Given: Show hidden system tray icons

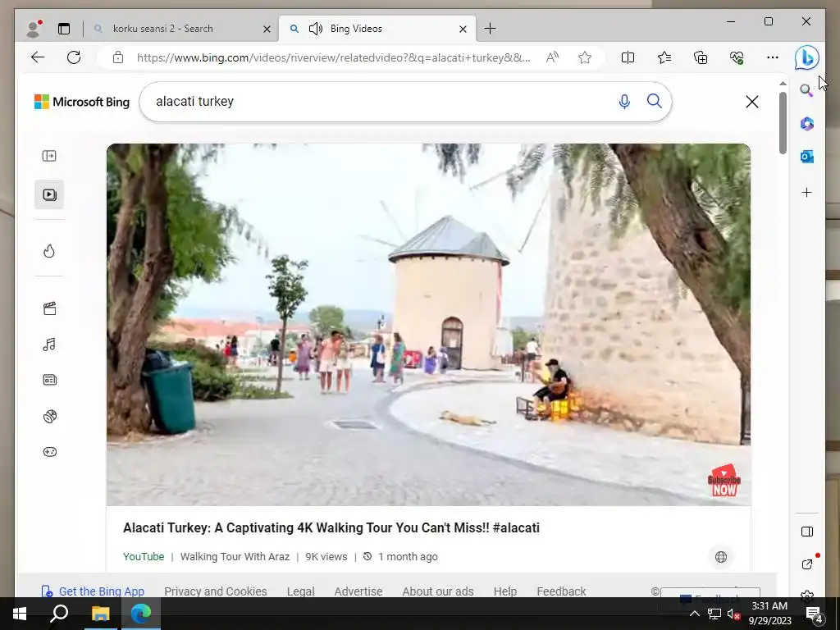Looking at the screenshot, I should click(x=694, y=614).
